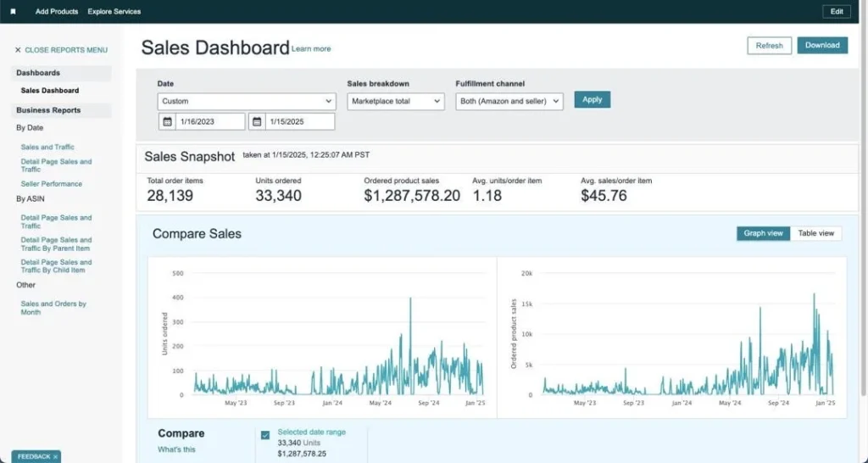868x463 pixels.
Task: Click the Refresh button
Action: click(x=769, y=46)
